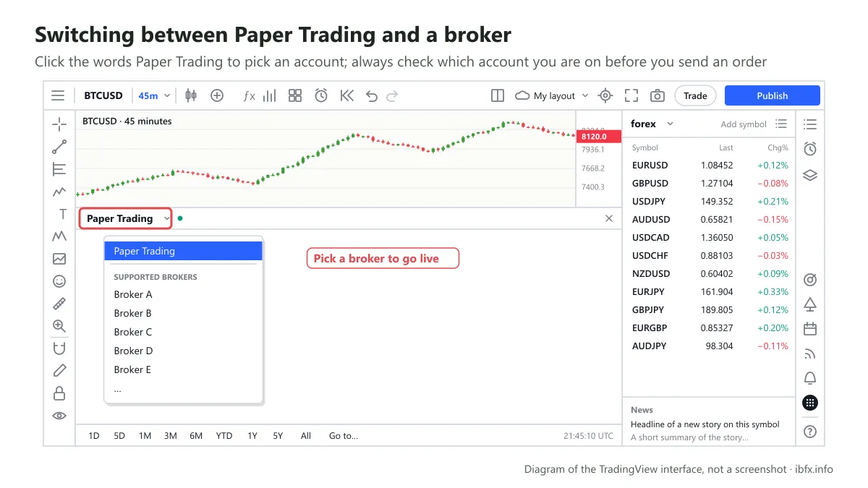868x488 pixels.
Task: Open notifications bell sidebar icon
Action: click(x=810, y=378)
